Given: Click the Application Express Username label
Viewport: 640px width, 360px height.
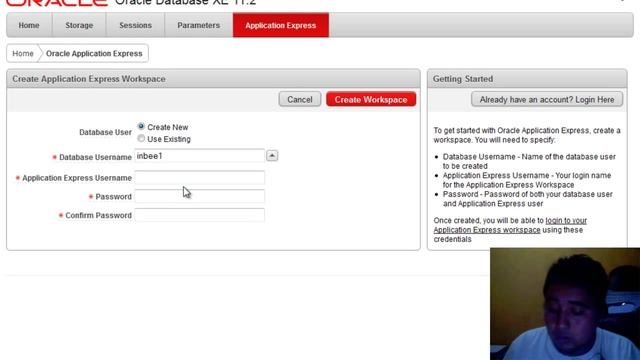Looking at the screenshot, I should pyautogui.click(x=77, y=178).
